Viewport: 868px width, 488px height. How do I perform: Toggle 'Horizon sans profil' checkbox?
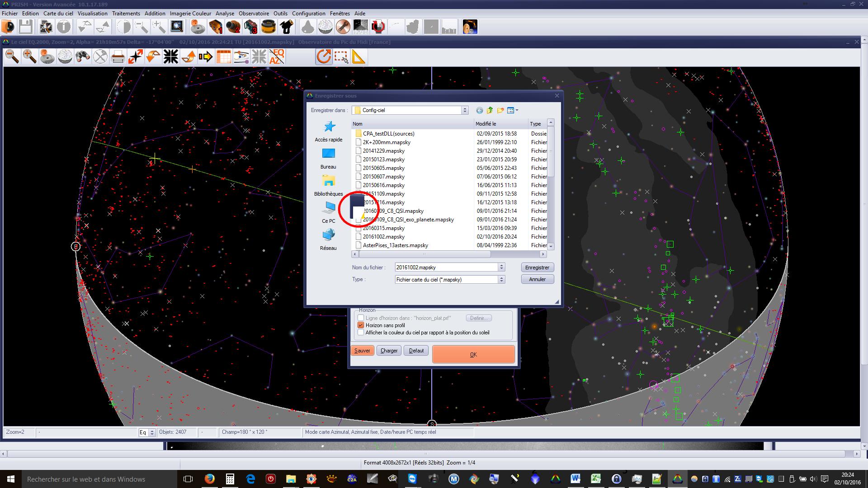pos(361,325)
